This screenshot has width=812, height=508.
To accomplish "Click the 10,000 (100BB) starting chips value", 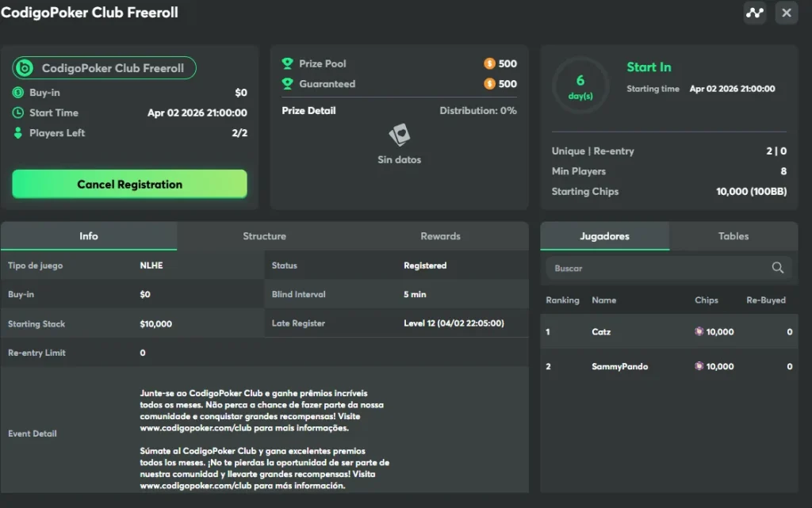I will tap(752, 192).
